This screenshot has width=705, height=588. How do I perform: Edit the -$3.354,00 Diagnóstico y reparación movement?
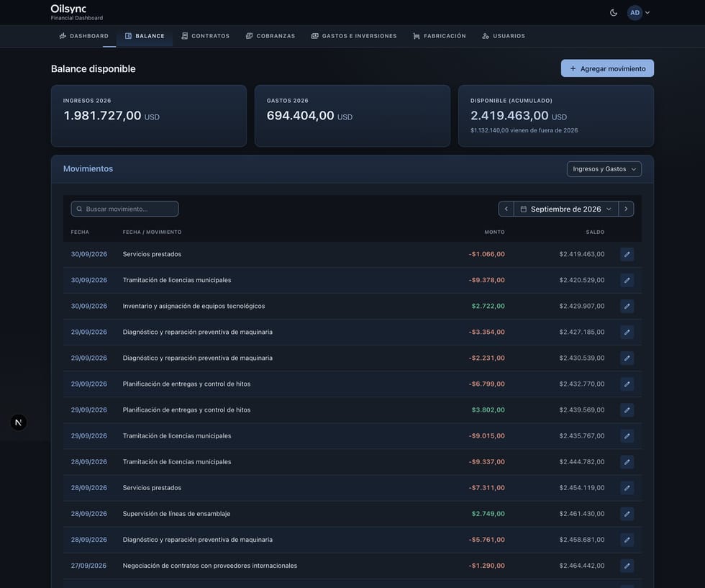[627, 332]
